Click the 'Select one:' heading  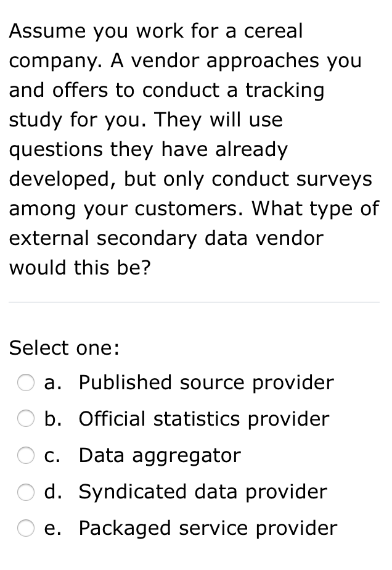(60, 348)
